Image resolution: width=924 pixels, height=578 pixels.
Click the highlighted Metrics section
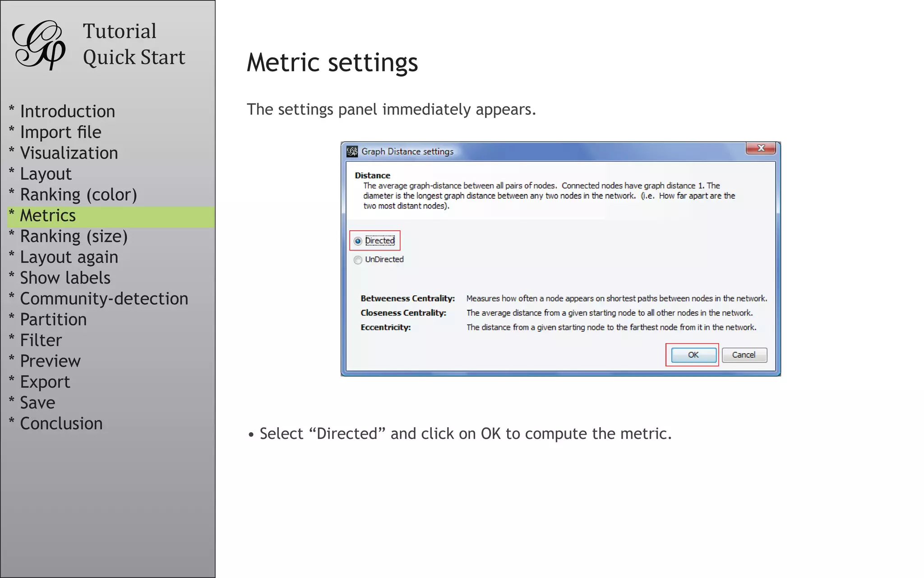[48, 216]
